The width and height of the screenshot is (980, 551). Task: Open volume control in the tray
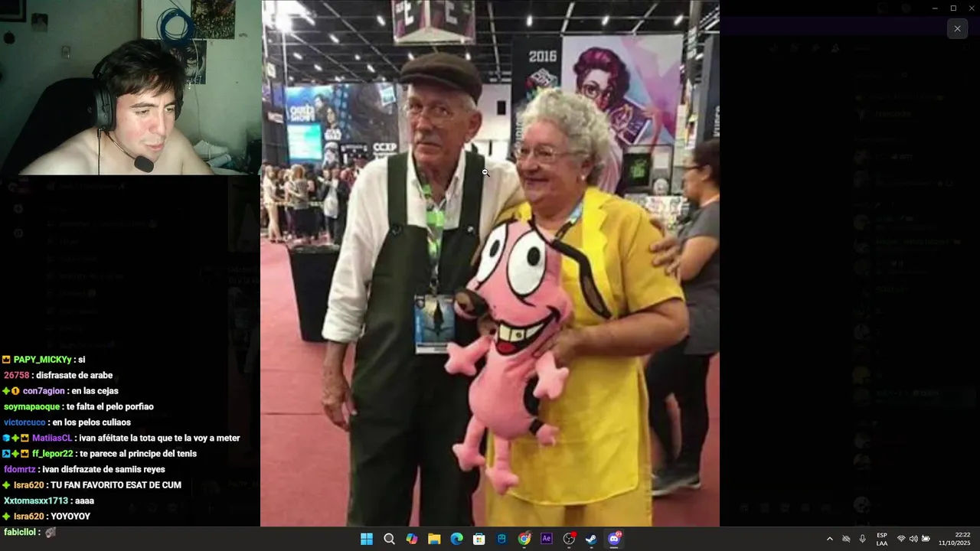(913, 539)
